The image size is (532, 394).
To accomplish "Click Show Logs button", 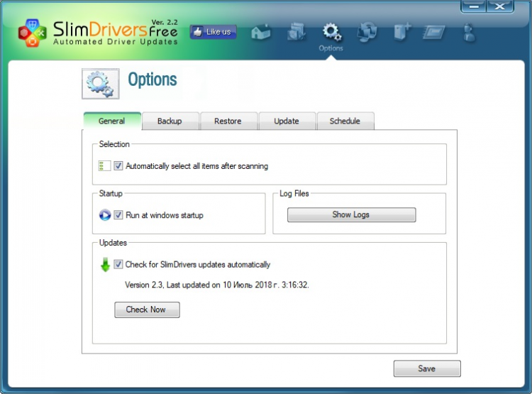I will (352, 214).
